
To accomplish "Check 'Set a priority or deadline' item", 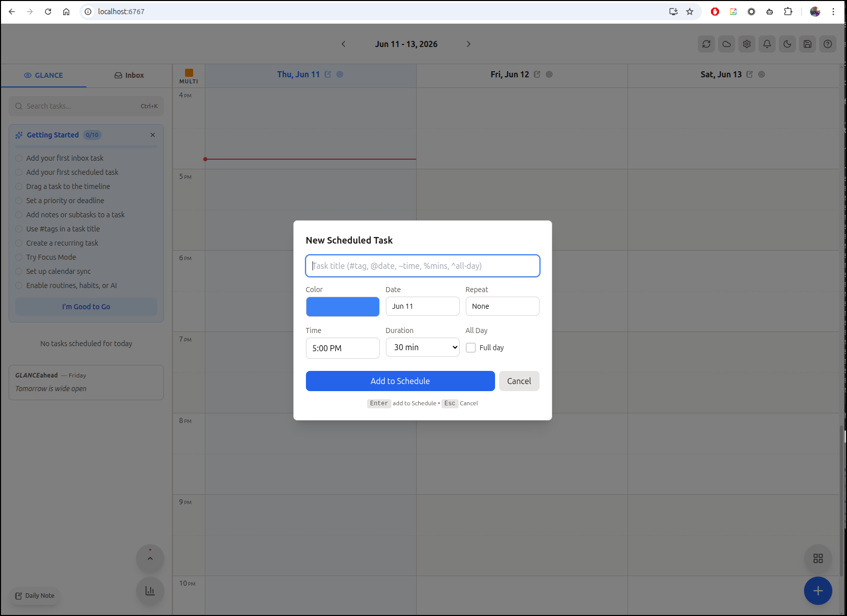I will [19, 201].
